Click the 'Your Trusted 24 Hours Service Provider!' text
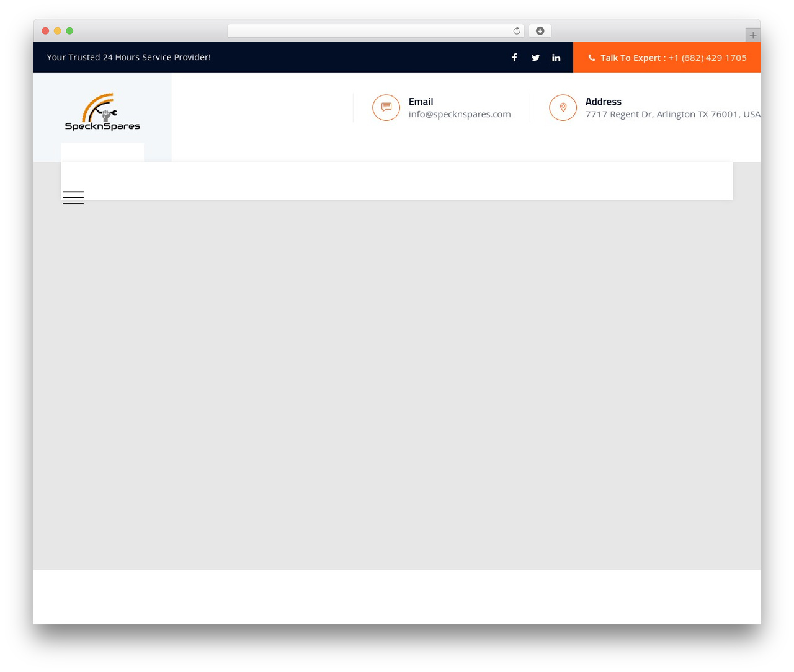Image resolution: width=794 pixels, height=672 pixels. 129,57
